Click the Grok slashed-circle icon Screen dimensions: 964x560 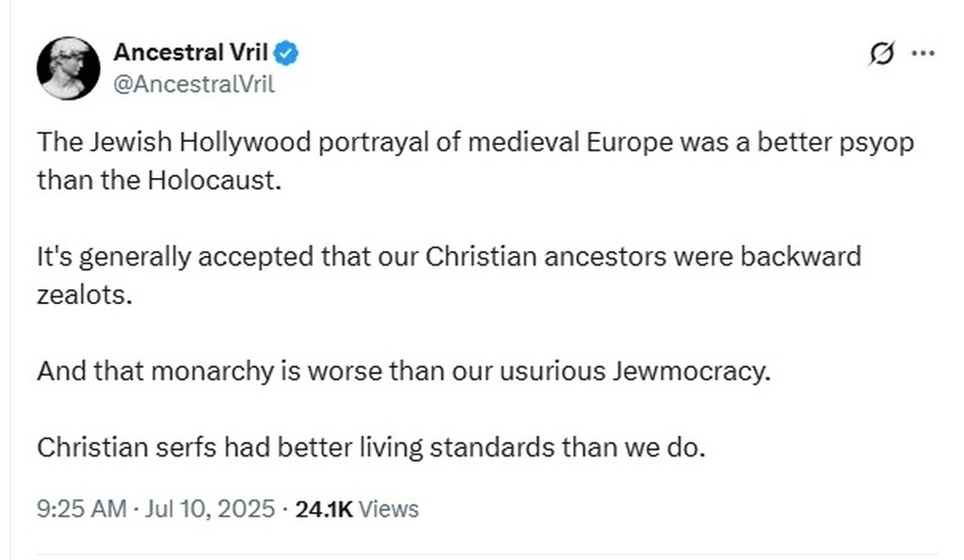point(880,55)
